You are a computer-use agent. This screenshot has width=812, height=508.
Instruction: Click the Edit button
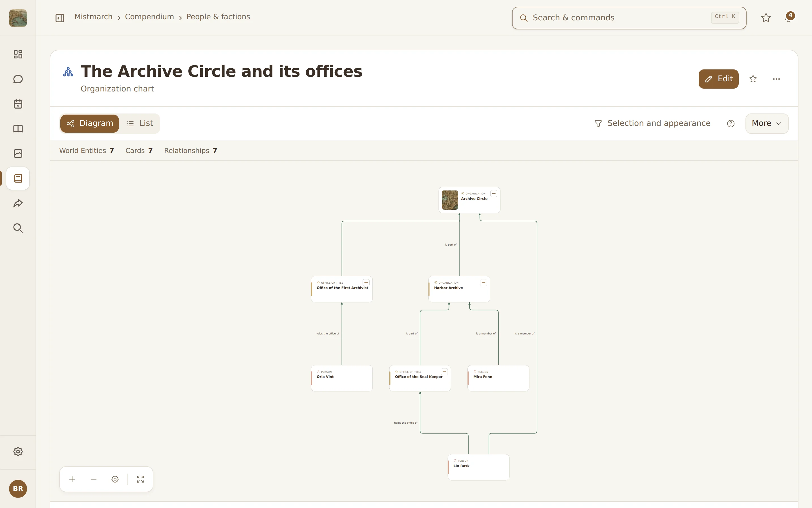[718, 79]
